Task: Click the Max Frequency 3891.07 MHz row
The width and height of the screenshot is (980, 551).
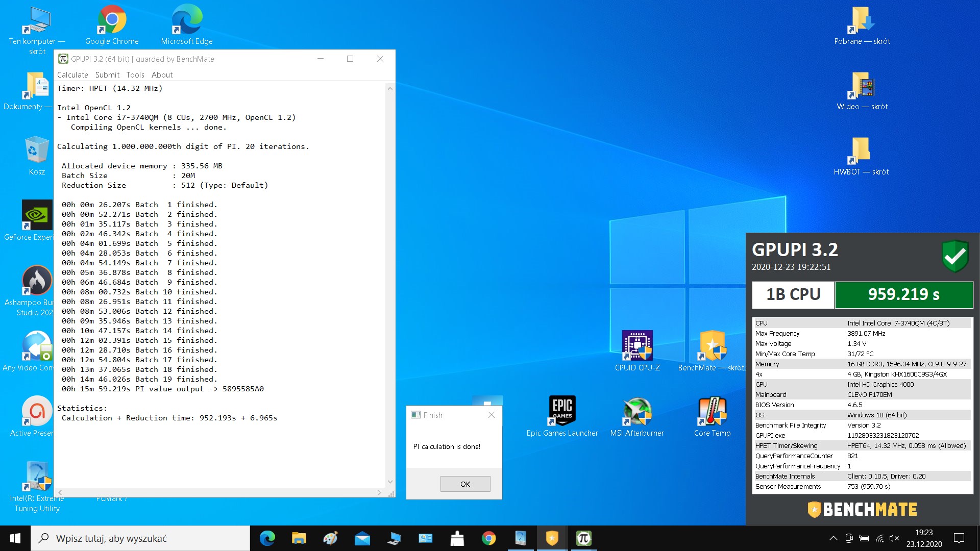Action: (862, 333)
